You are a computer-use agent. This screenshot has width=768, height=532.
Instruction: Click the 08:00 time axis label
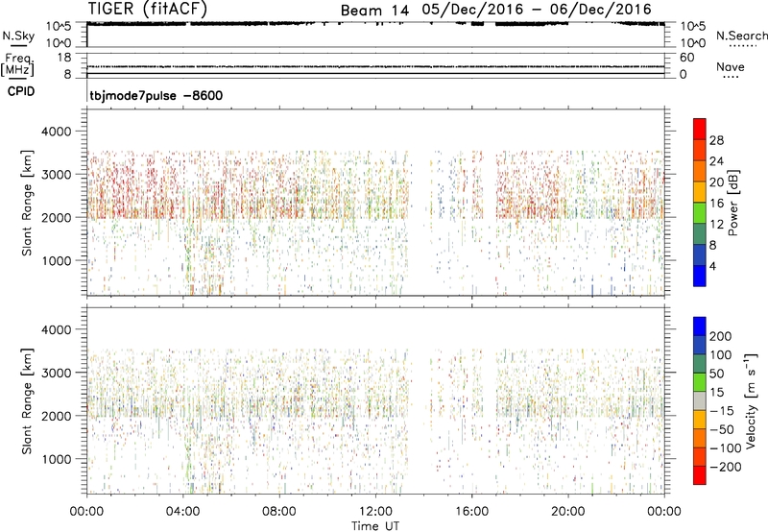(x=278, y=512)
